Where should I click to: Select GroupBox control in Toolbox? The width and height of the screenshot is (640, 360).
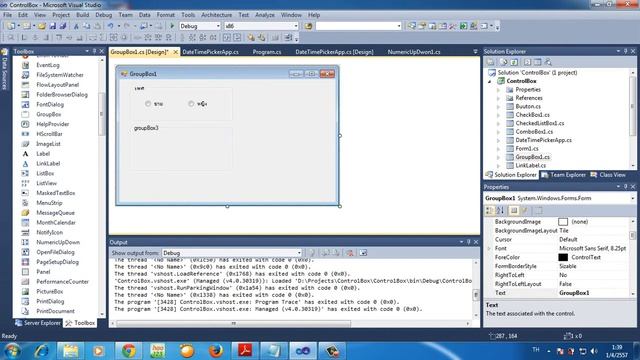coord(49,114)
